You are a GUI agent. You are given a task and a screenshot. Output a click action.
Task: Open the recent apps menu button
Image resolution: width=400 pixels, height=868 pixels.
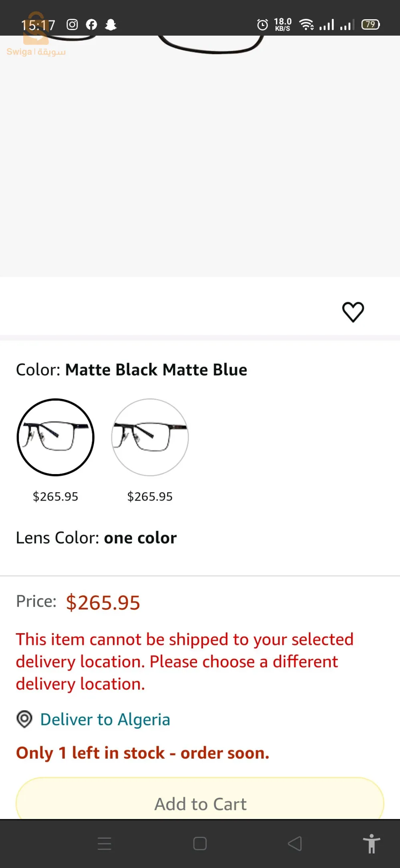105,843
